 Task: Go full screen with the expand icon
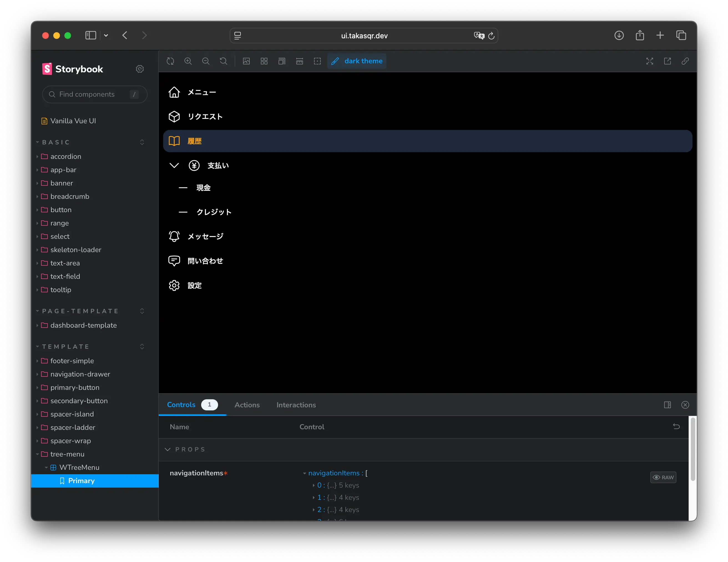click(650, 61)
